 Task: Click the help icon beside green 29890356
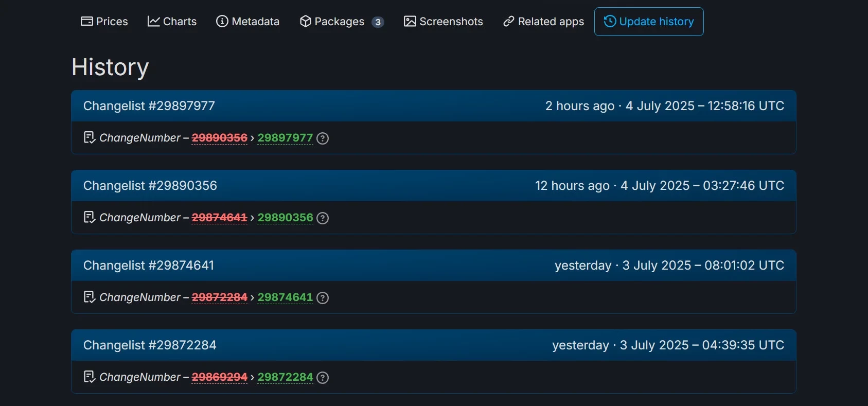pos(323,218)
